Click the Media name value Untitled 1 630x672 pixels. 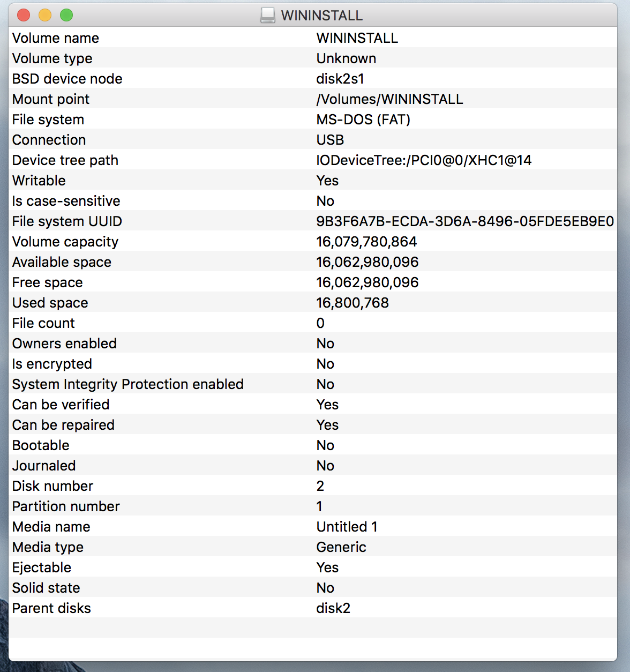coord(347,527)
